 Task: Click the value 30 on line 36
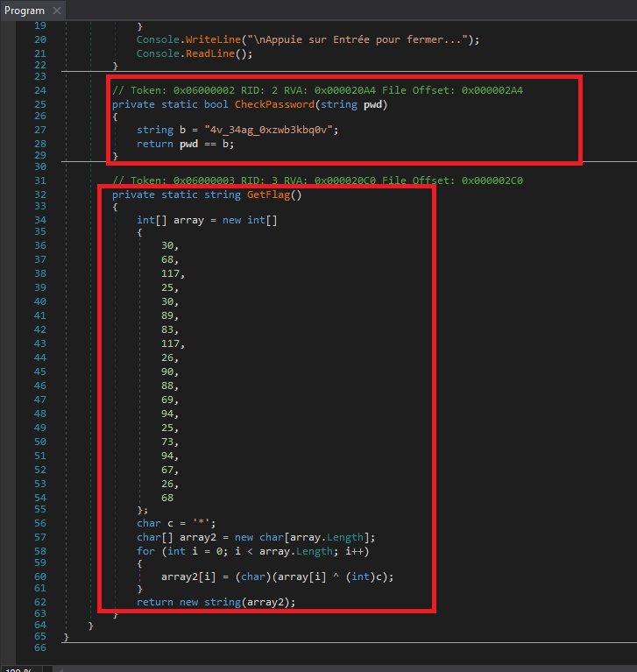[x=169, y=245]
